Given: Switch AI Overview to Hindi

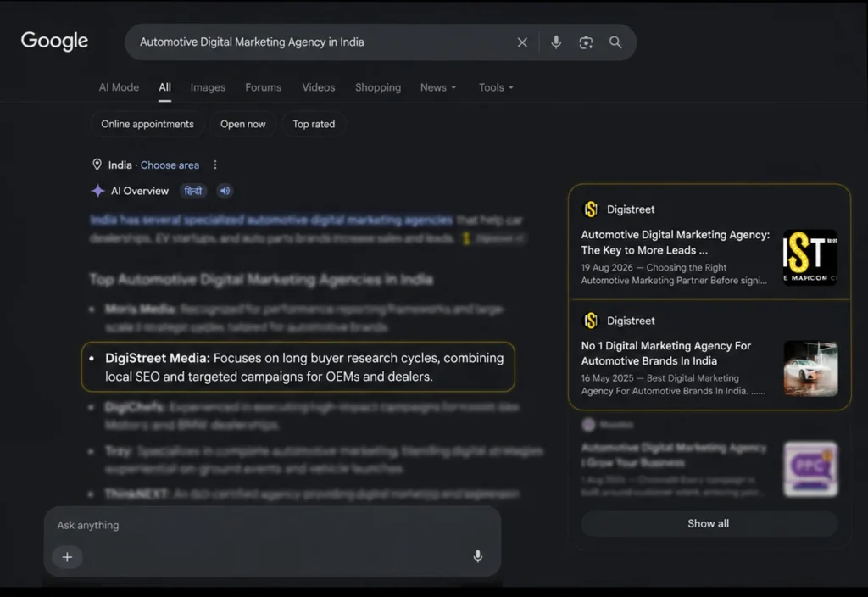Looking at the screenshot, I should click(x=193, y=191).
